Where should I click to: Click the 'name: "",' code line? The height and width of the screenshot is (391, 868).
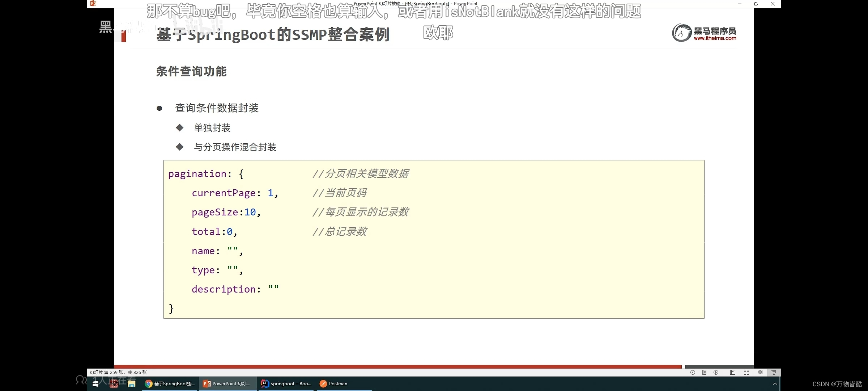coord(217,251)
